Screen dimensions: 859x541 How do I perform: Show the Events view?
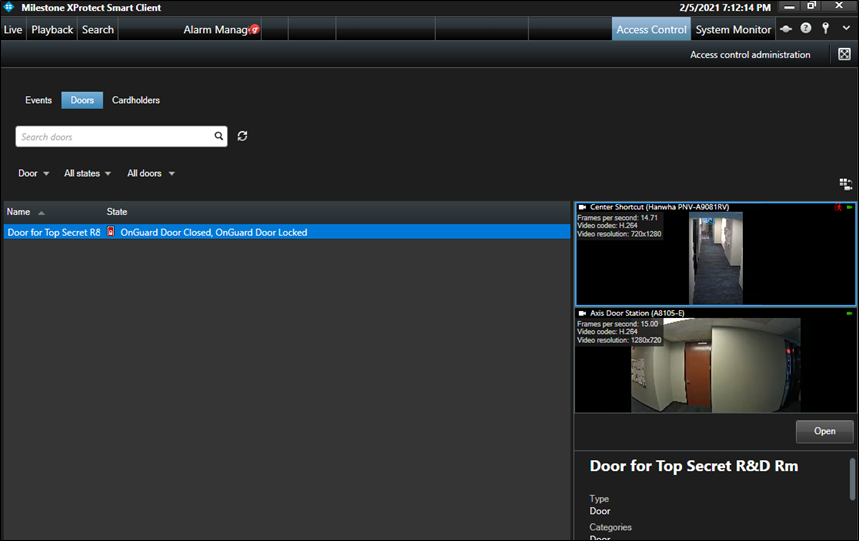click(38, 100)
